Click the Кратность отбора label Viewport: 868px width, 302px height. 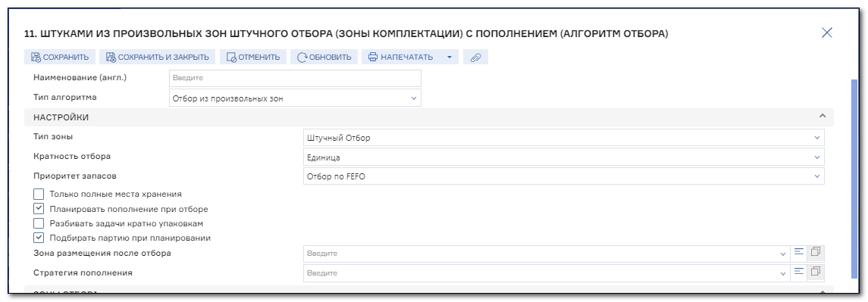point(72,156)
